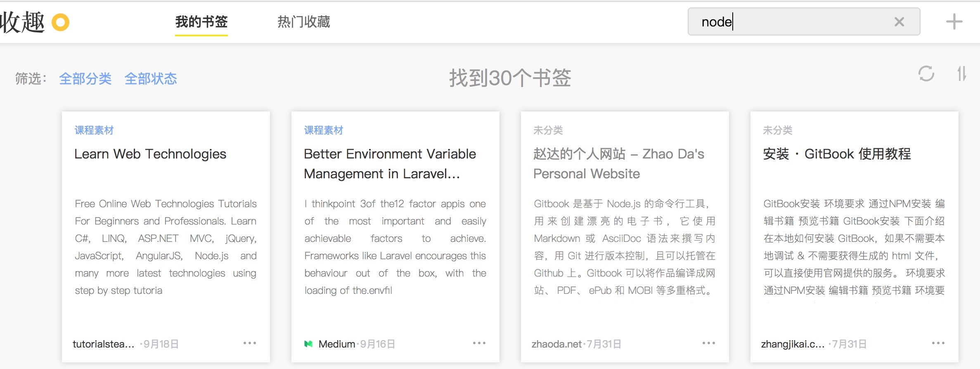The image size is (980, 369).
Task: Click the zhaoda.net source text
Action: click(x=556, y=344)
